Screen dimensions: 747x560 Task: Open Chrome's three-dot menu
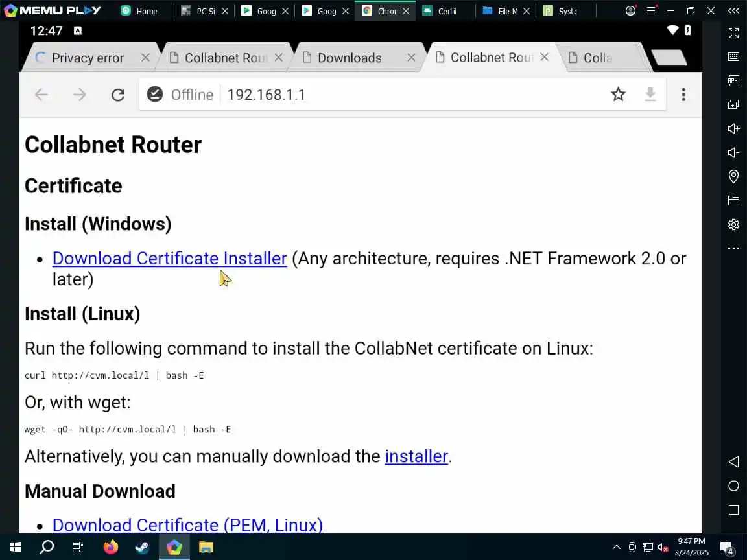(x=683, y=95)
